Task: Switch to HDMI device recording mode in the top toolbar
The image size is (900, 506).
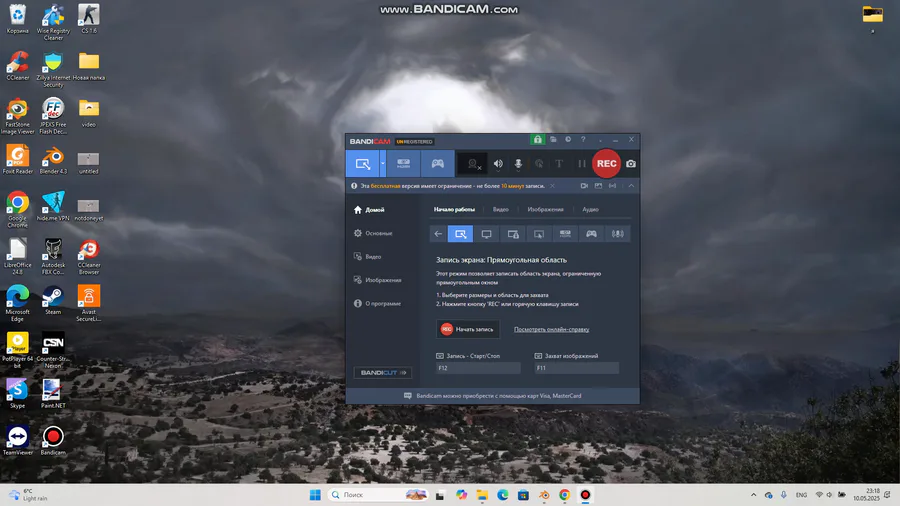Action: tap(404, 164)
